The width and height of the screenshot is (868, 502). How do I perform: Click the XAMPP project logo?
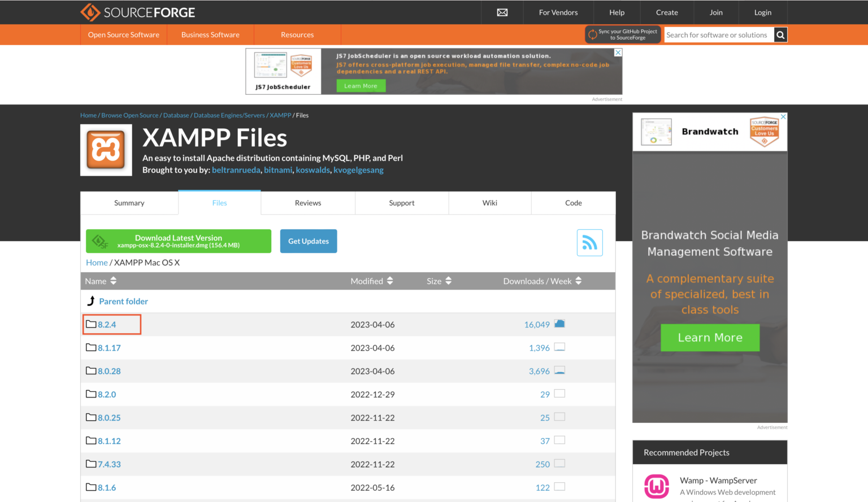[x=106, y=150]
